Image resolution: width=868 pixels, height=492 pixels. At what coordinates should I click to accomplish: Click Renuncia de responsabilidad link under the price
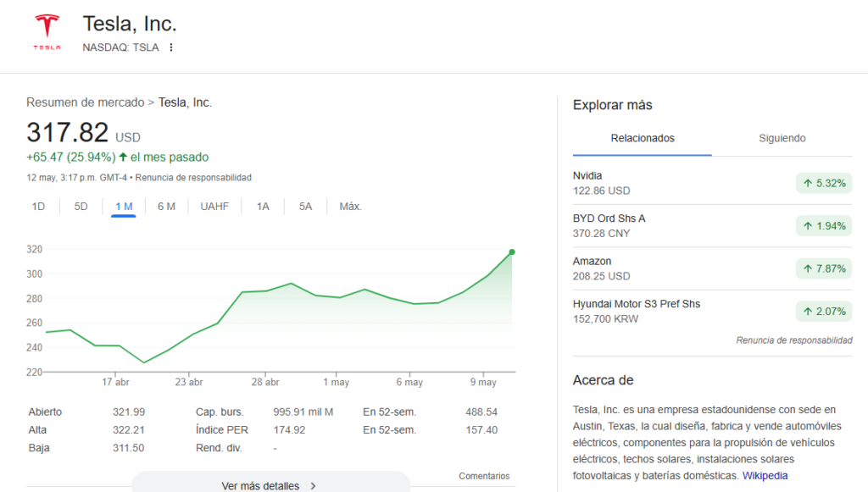(x=193, y=178)
